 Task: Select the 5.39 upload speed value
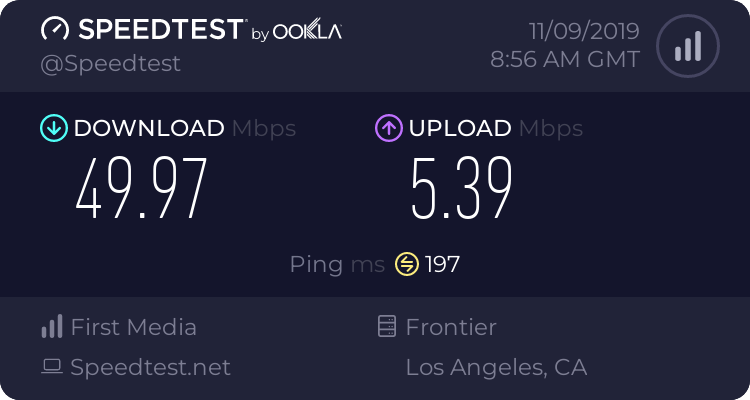point(462,190)
